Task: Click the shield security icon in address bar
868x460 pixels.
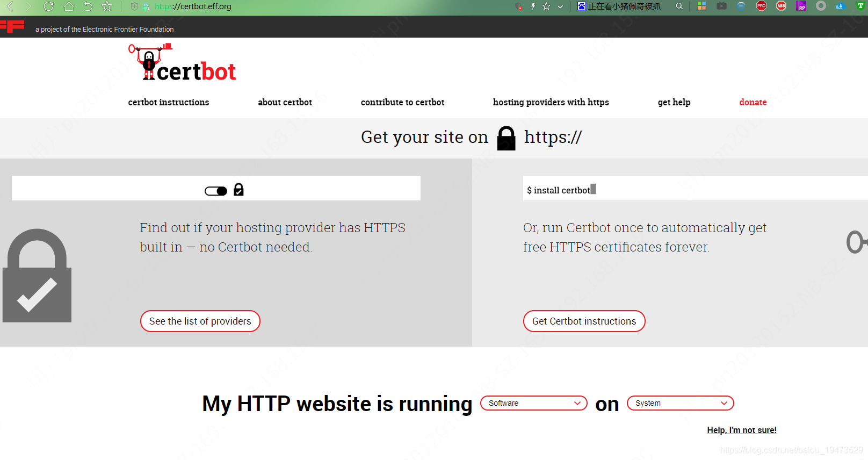Action: pos(134,6)
